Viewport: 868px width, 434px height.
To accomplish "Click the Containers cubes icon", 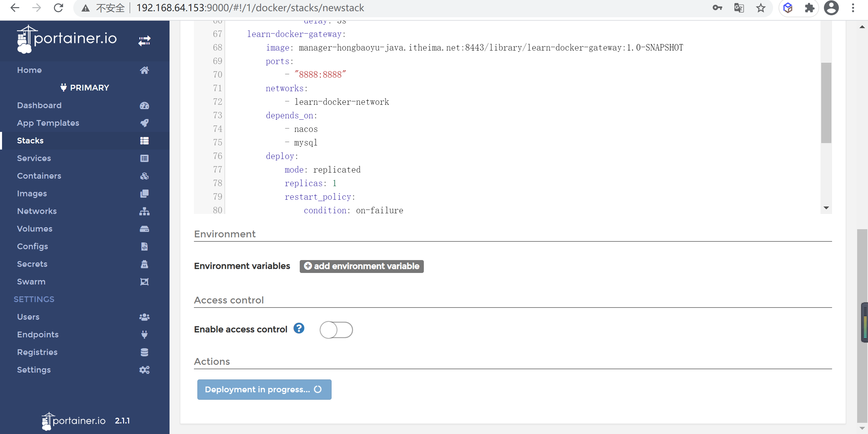I will pos(144,176).
